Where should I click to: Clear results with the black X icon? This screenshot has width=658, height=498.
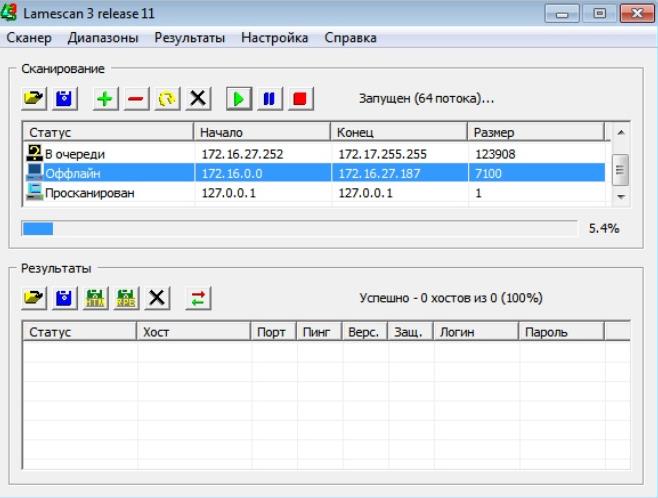click(x=157, y=298)
